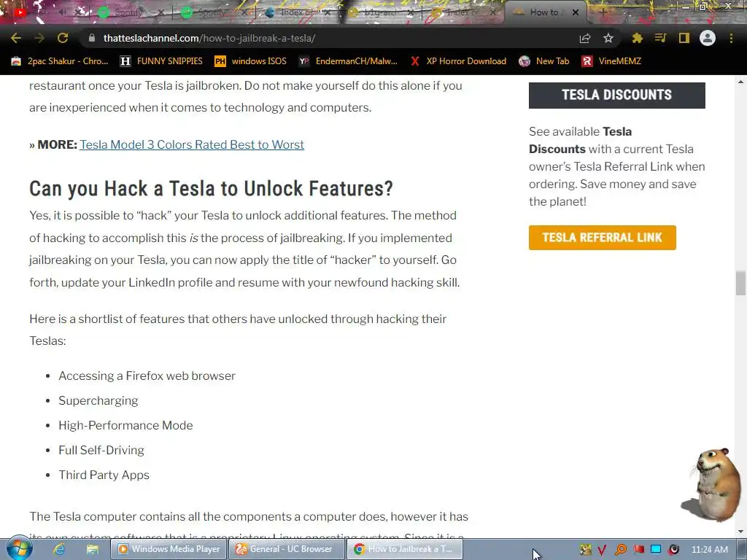Click the cyan monitor tray icon
Screen dimensions: 747x560
tap(656, 549)
